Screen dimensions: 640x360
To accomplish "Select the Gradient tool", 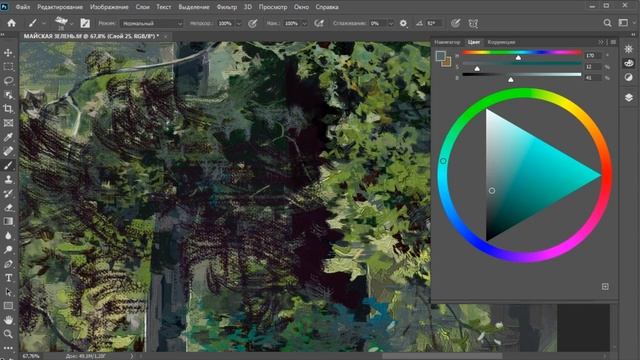I will pyautogui.click(x=8, y=222).
